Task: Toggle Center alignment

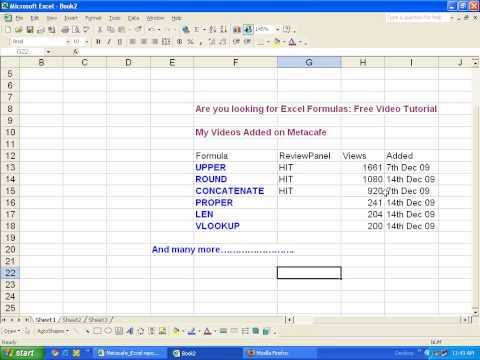Action: click(144, 42)
